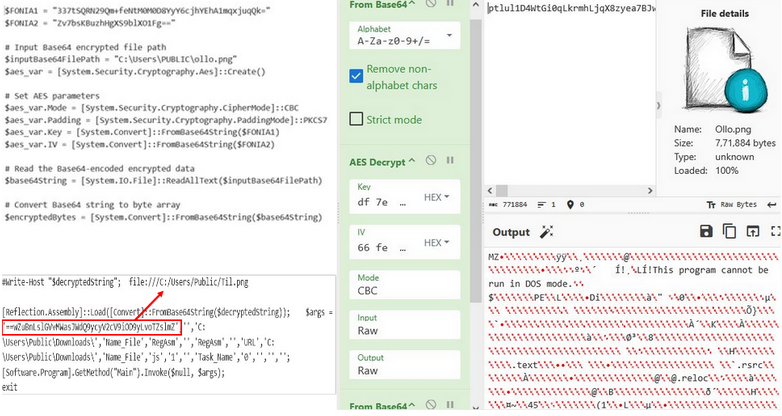Set a breakpoint on AES Decrypt
This screenshot has width=782, height=416.
point(450,161)
